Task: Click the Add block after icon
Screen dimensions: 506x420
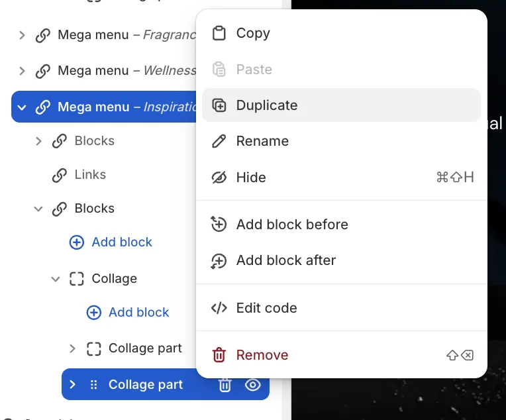Action: 219,261
